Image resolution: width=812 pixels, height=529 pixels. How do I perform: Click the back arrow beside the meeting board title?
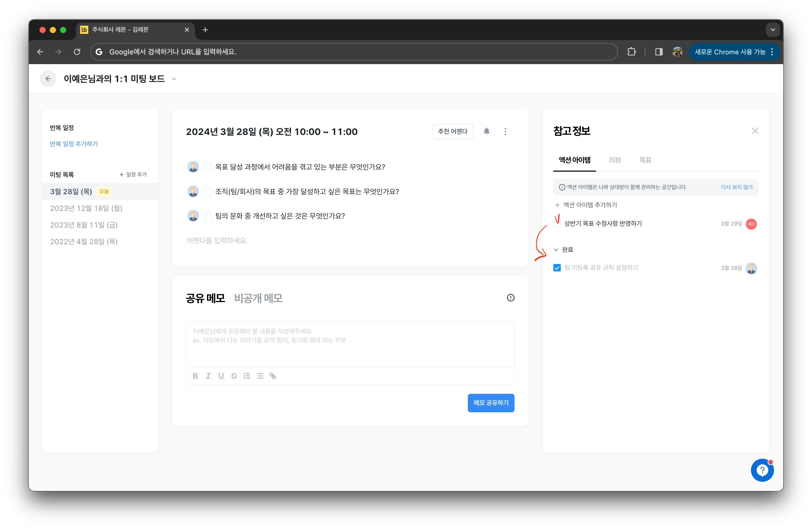48,79
